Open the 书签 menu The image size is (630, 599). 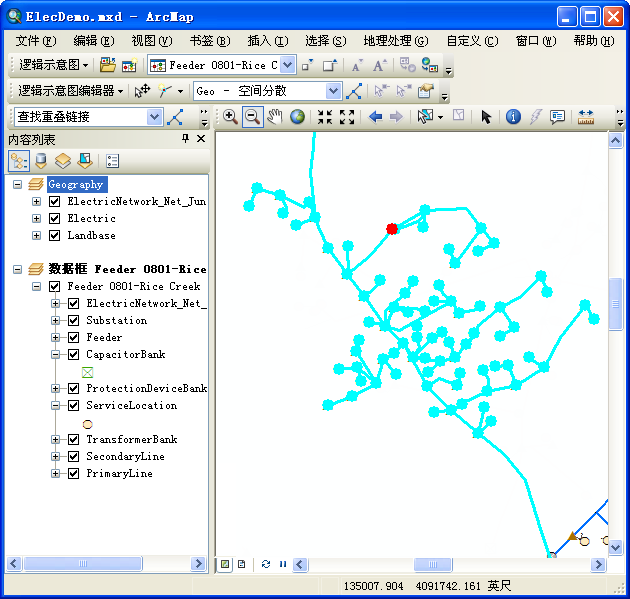click(x=209, y=41)
